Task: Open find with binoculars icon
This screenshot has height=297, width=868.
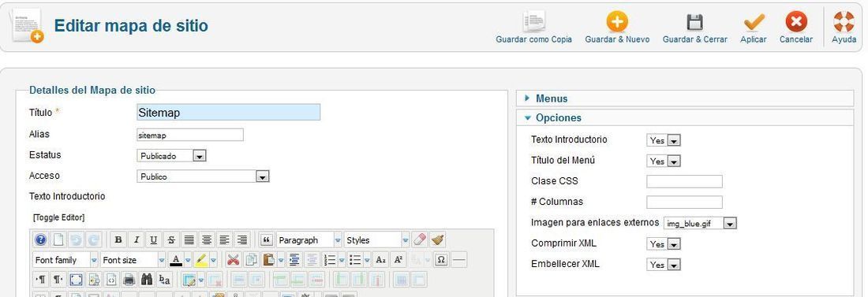Action: coord(147,280)
